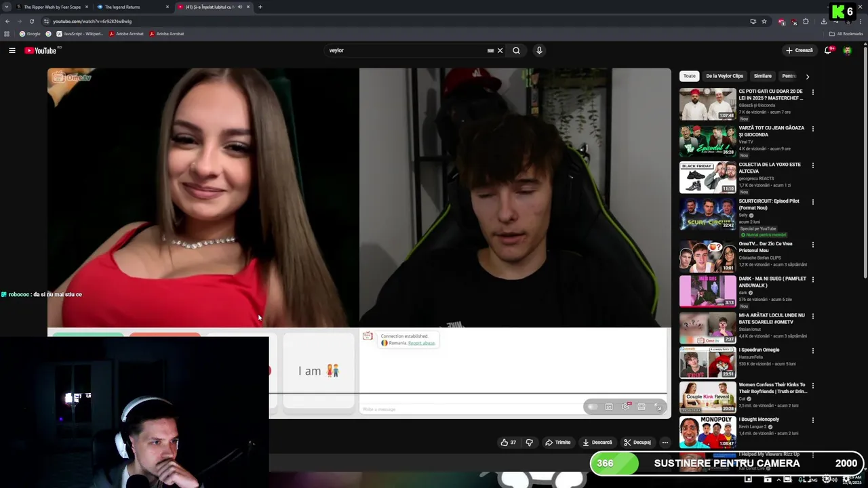The image size is (868, 488).
Task: Click Decupaj clip button
Action: [637, 443]
